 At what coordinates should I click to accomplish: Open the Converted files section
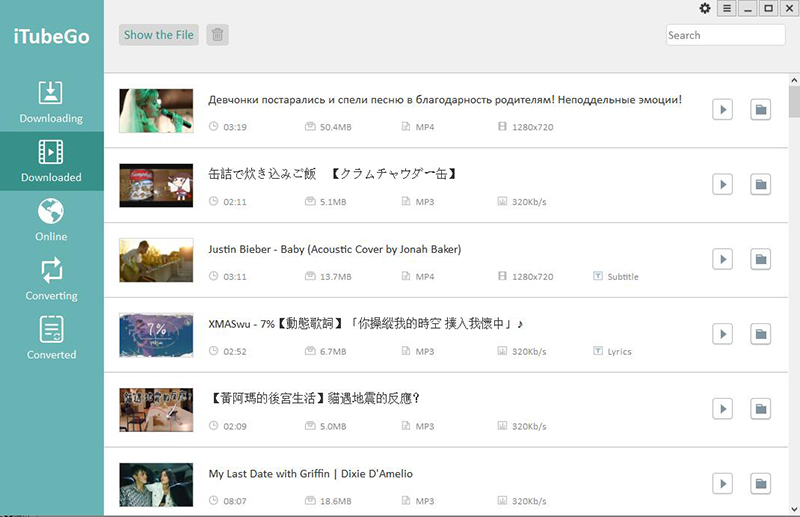pos(51,338)
